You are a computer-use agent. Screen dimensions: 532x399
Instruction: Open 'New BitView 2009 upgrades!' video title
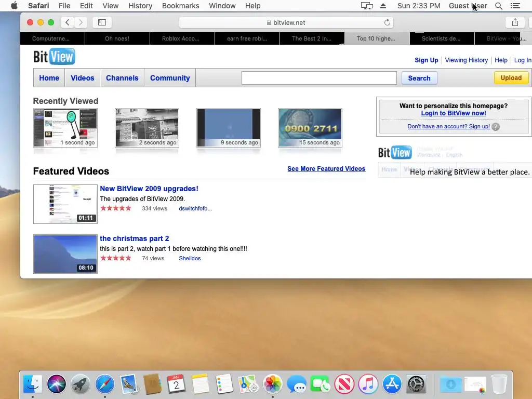click(149, 189)
